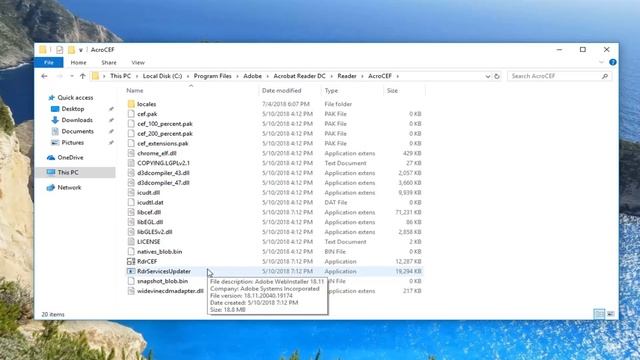Refresh the AcroCEF folder view
Viewport: 640px width, 360px height.
coord(497,76)
